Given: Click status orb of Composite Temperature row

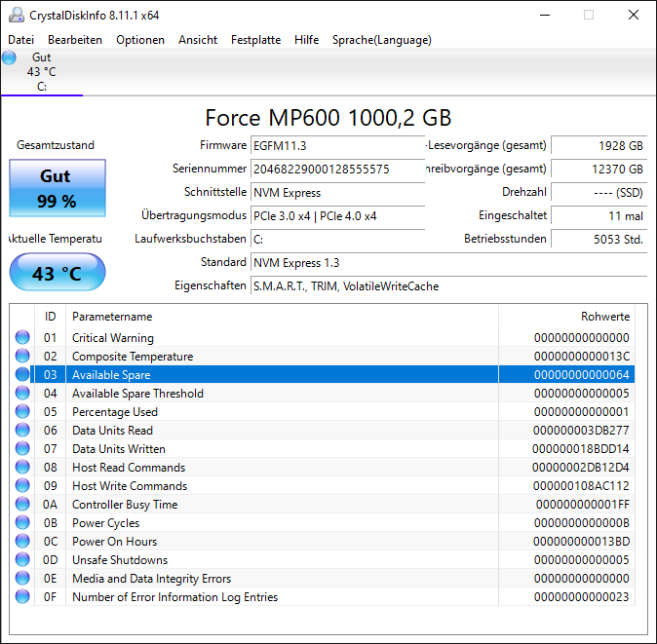Looking at the screenshot, I should [x=22, y=356].
